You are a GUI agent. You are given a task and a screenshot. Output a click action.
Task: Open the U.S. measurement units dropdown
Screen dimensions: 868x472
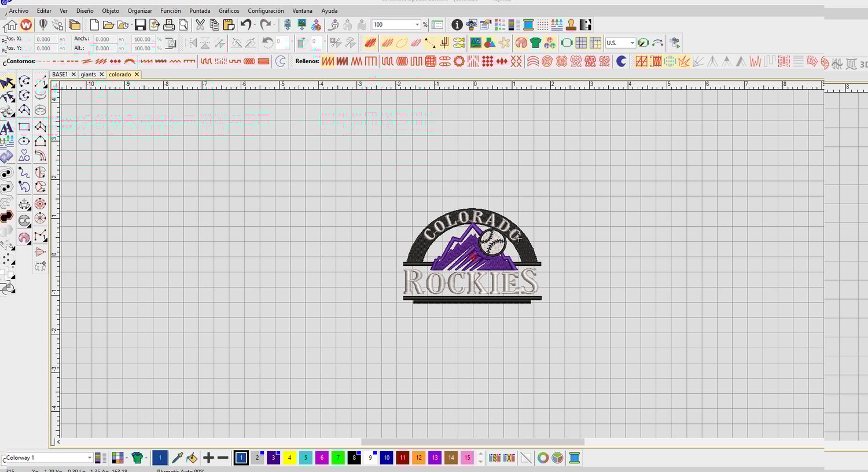coord(632,43)
